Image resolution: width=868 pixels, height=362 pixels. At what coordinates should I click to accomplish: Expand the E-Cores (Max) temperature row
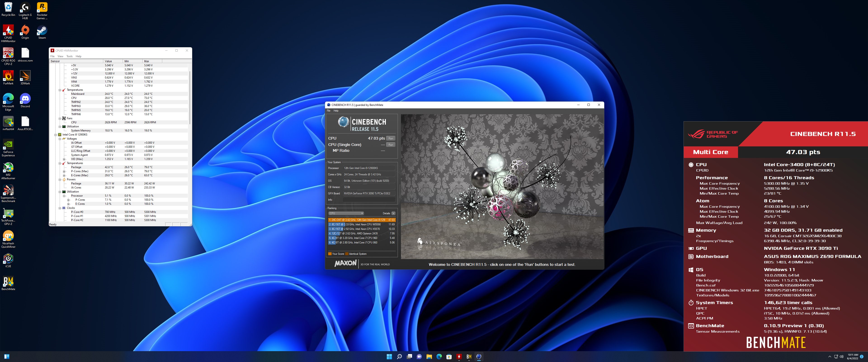pos(64,175)
